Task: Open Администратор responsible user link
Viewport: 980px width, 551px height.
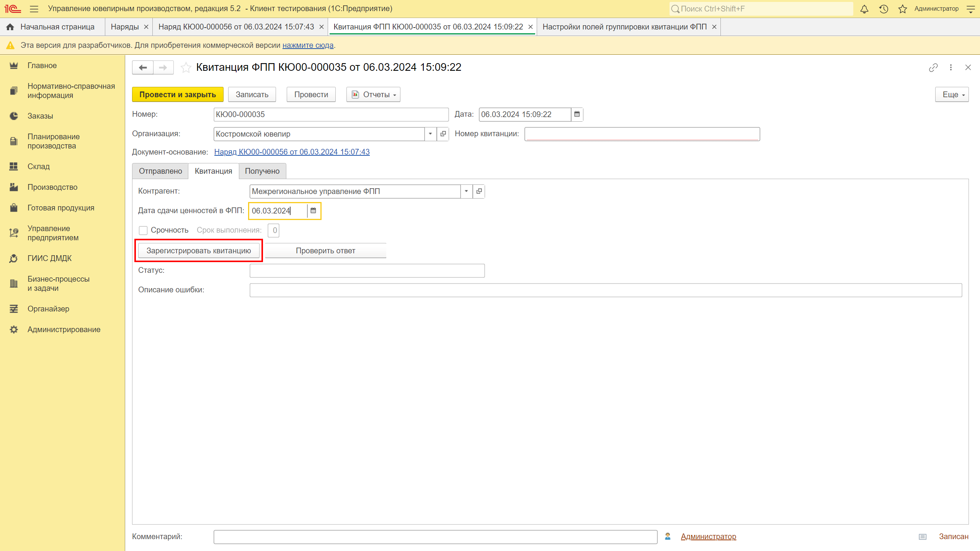Action: (708, 536)
